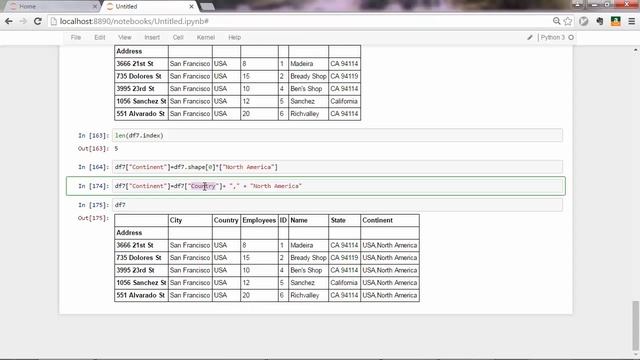Click the Name column header
The width and height of the screenshot is (640, 360).
coord(299,220)
